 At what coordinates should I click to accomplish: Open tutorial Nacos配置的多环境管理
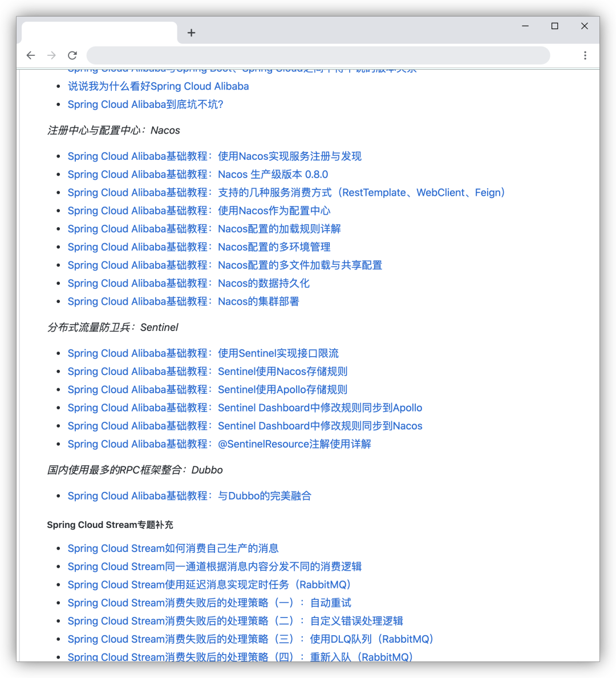click(199, 247)
